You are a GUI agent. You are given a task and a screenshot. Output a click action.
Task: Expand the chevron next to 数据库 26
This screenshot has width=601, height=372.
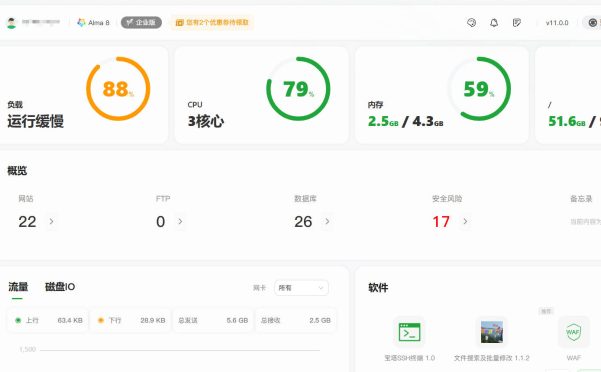(x=327, y=221)
